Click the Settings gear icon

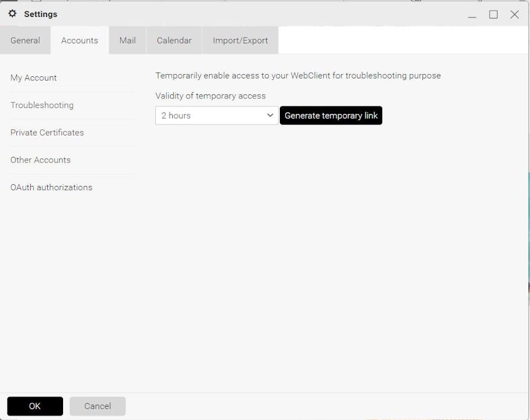[13, 14]
